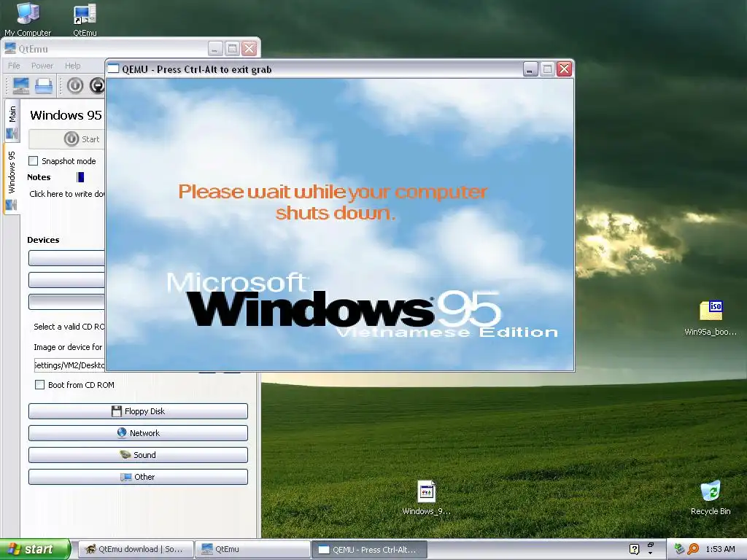Close the QtEmu window
Screen dimensions: 747x560
coord(249,49)
